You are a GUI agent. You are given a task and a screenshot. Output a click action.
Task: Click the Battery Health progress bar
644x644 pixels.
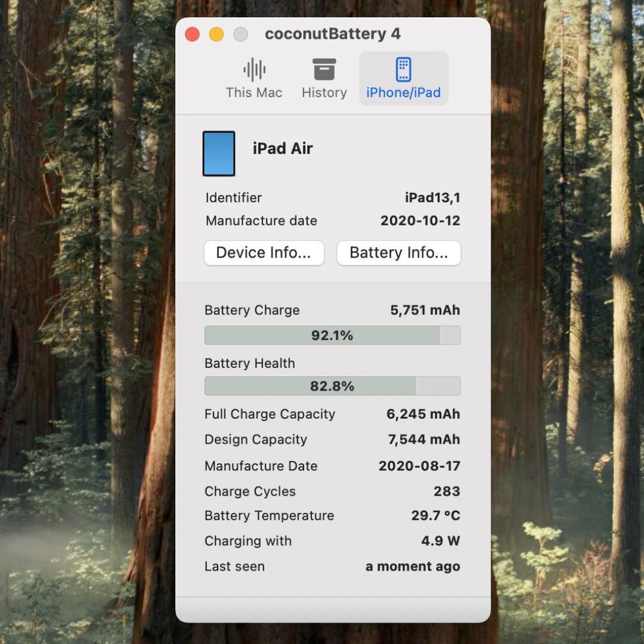[332, 386]
